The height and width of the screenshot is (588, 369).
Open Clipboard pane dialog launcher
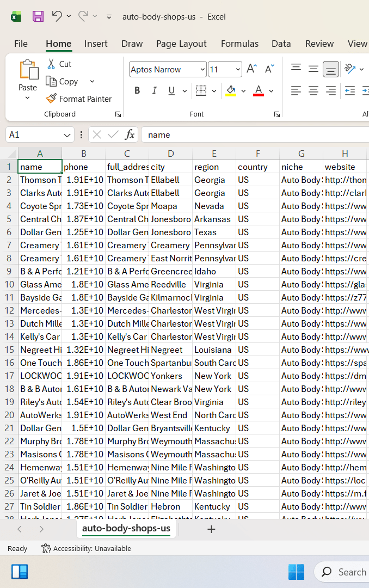tap(118, 114)
